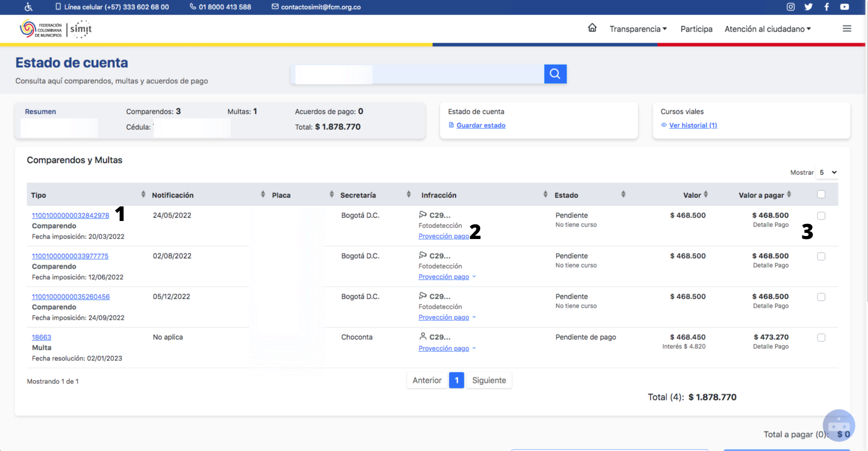Click into the search input field
Screen dimensions: 868x451
point(418,74)
